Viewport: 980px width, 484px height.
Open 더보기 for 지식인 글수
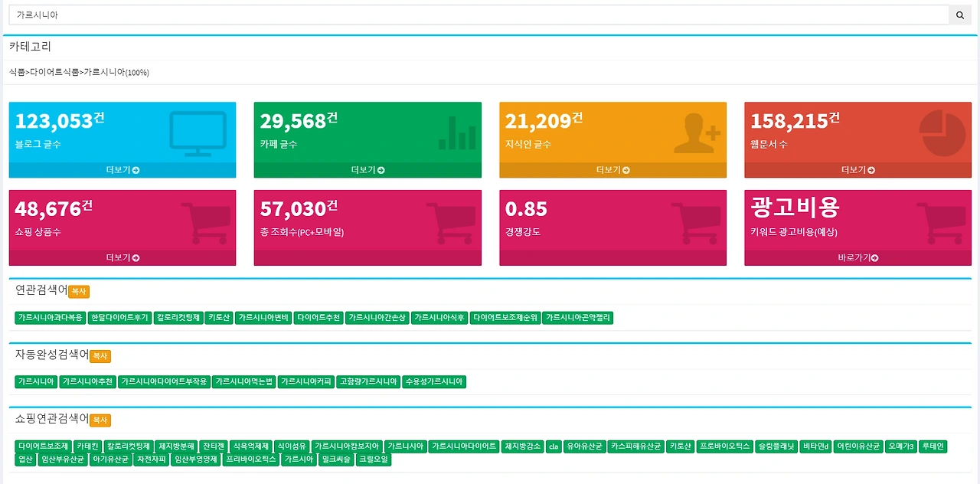[612, 170]
